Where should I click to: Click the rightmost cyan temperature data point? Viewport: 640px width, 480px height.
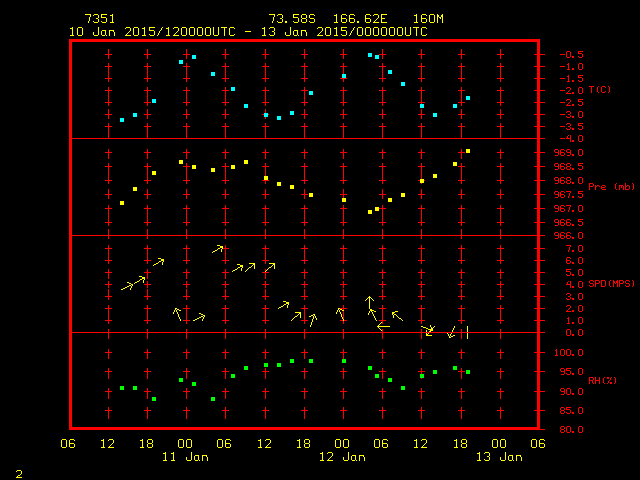pyautogui.click(x=467, y=98)
